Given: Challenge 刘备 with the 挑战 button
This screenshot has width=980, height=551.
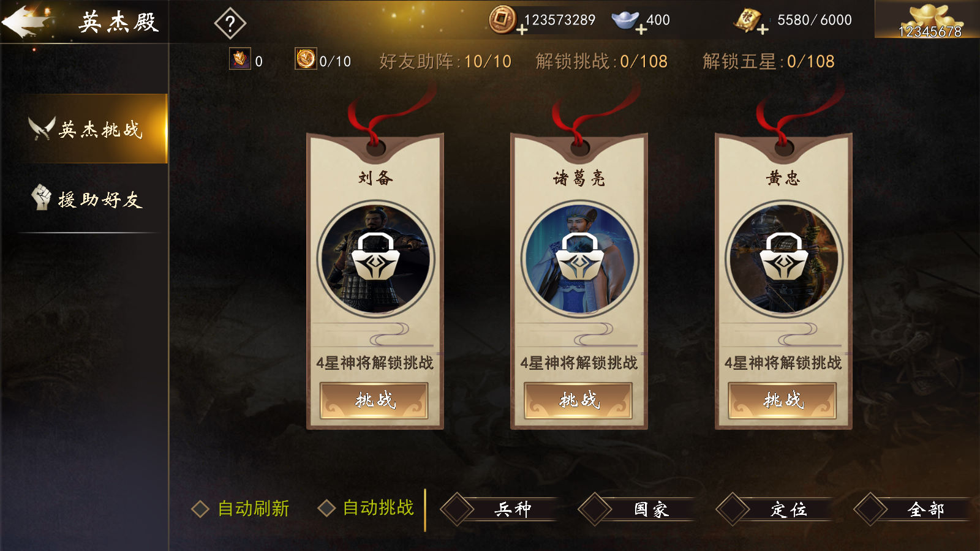Looking at the screenshot, I should pyautogui.click(x=374, y=400).
